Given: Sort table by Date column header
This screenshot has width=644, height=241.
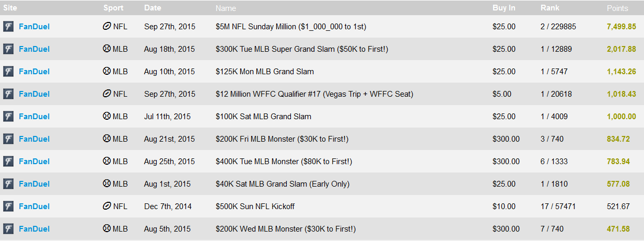Looking at the screenshot, I should click(x=153, y=8).
